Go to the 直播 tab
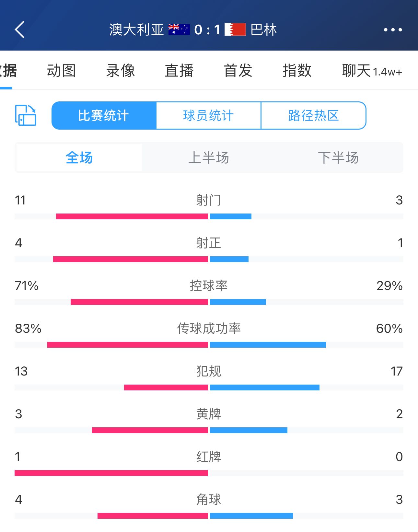The image size is (418, 532). click(x=179, y=71)
